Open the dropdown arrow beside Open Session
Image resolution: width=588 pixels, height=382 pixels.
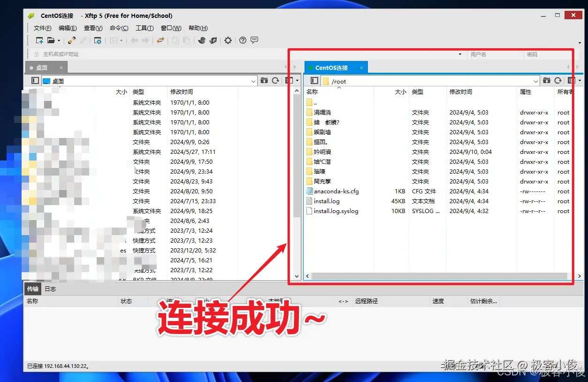click(59, 41)
